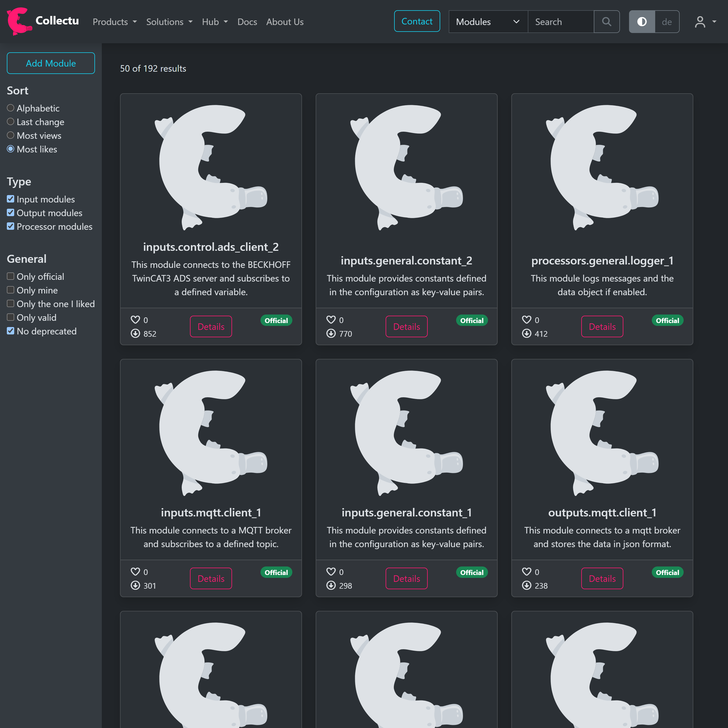
Task: Select Most views sort option
Action: [11, 135]
